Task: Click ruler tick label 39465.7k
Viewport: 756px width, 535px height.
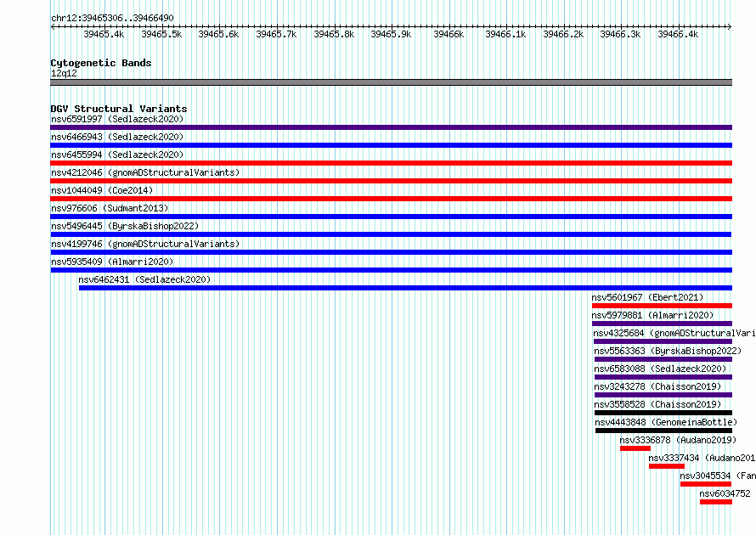Action: (276, 34)
